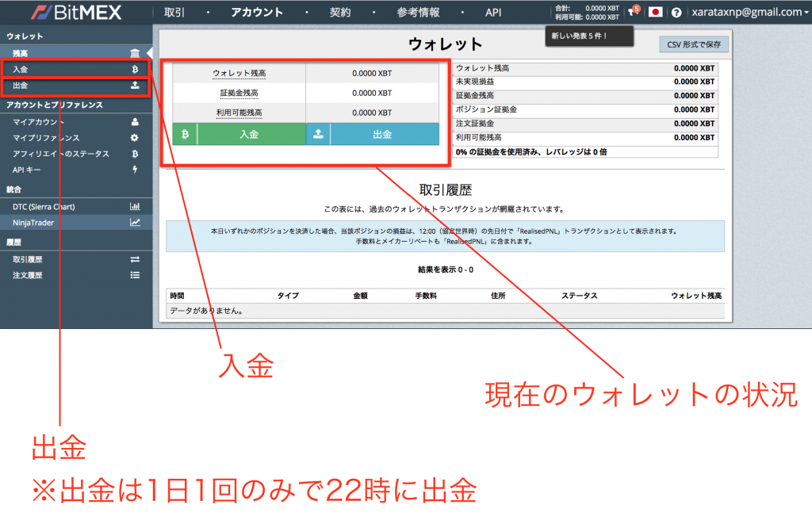Screen dimensions: 812x520
Task: Click the upload icon on blue 出金 button
Action: (318, 135)
